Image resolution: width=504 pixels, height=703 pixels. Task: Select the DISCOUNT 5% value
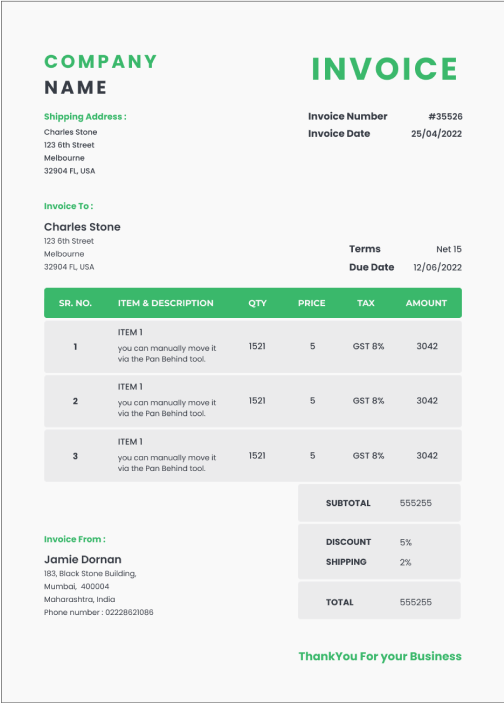pos(406,542)
